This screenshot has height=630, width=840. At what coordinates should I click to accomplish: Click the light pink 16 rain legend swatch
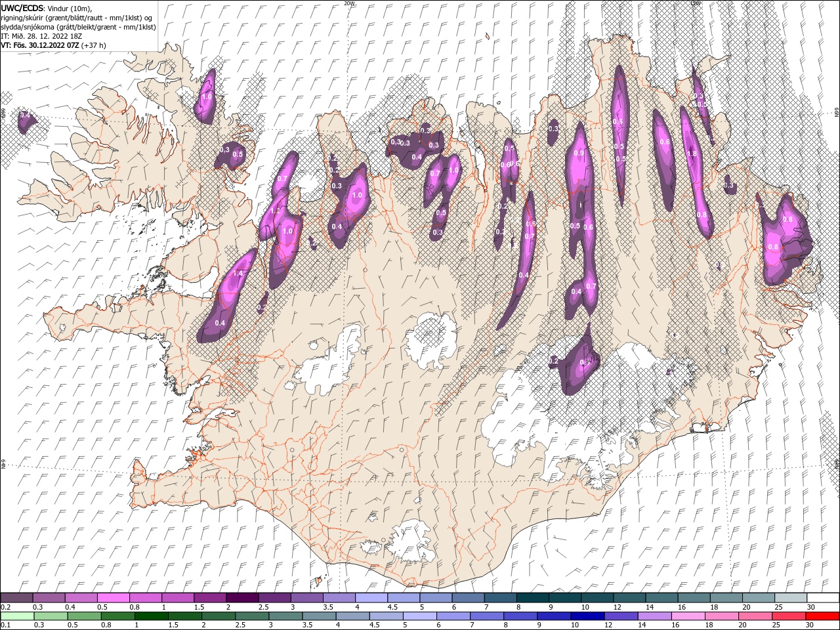688,616
